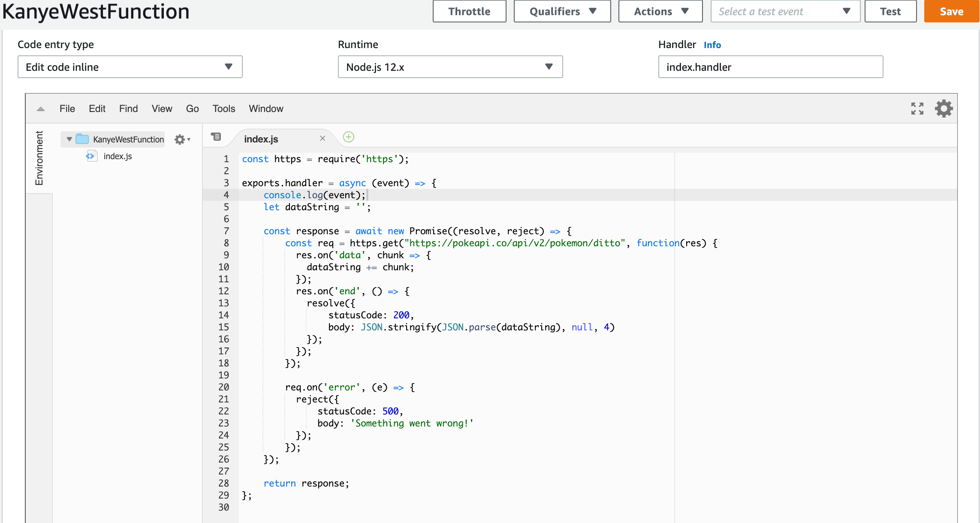Open the Runtime Node.js 12.x dropdown
Viewport: 980px width, 523px height.
[450, 67]
